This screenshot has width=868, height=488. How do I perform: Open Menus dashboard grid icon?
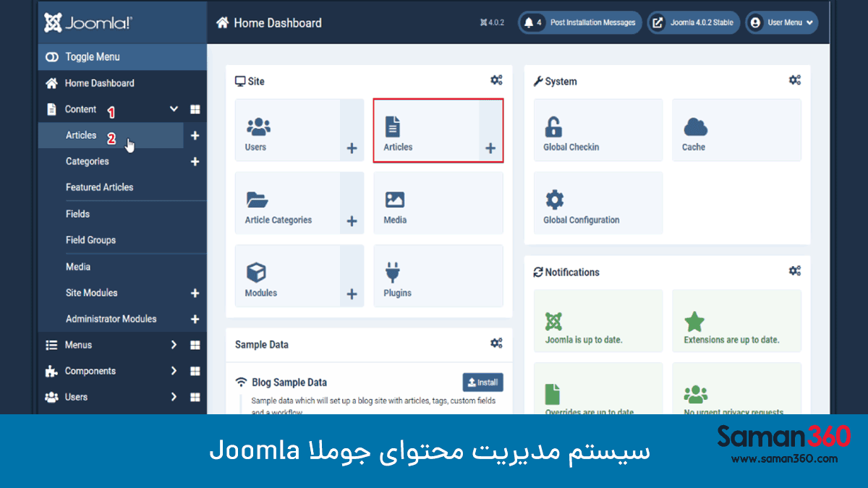[195, 346]
